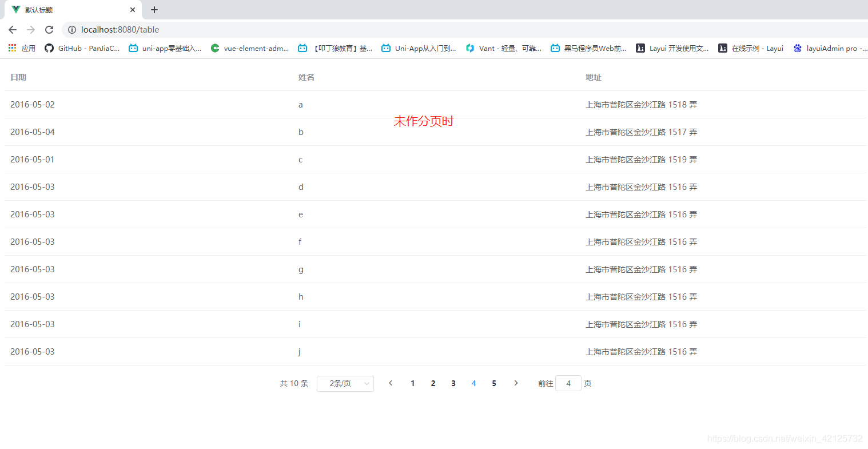Viewport: 868px width, 449px height.
Task: Click address 上海市普陀区金沙江路 1519 弄
Action: [x=642, y=160]
